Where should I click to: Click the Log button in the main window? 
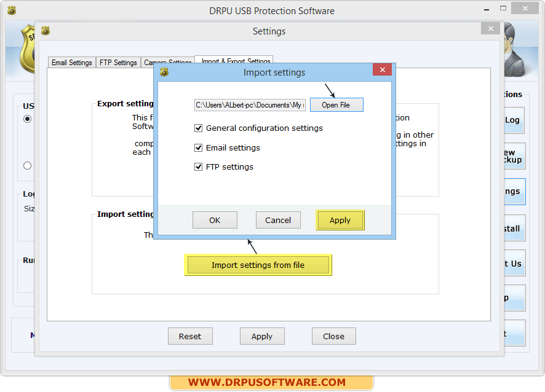(x=514, y=120)
